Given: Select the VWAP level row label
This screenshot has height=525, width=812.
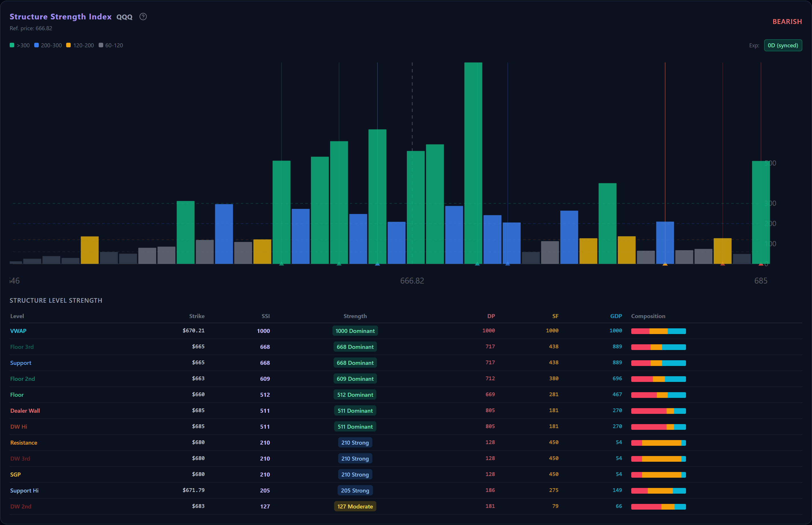Looking at the screenshot, I should [18, 331].
